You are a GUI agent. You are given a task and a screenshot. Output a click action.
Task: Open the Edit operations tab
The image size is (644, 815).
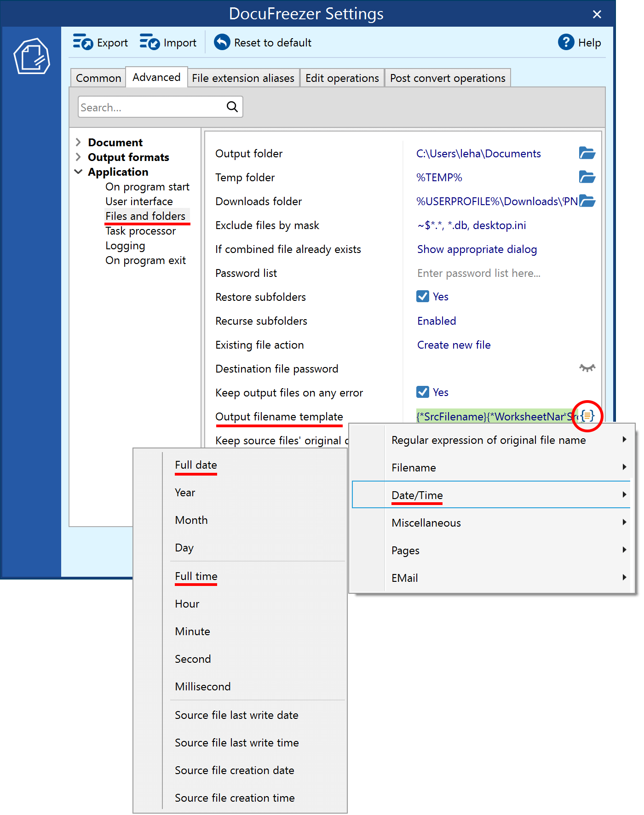pos(342,78)
